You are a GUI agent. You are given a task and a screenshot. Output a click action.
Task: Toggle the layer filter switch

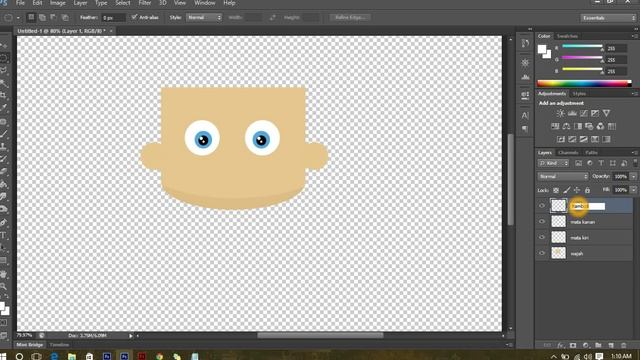tap(635, 163)
